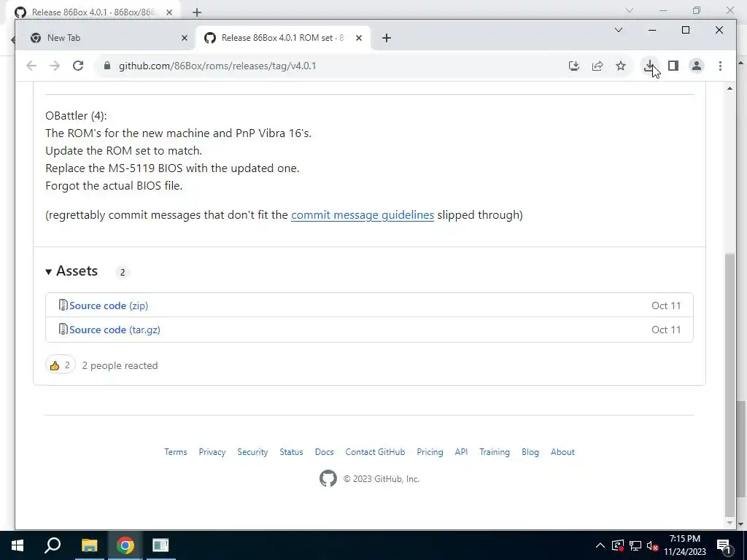Open the Docs footer link
747x560 pixels.
325,452
